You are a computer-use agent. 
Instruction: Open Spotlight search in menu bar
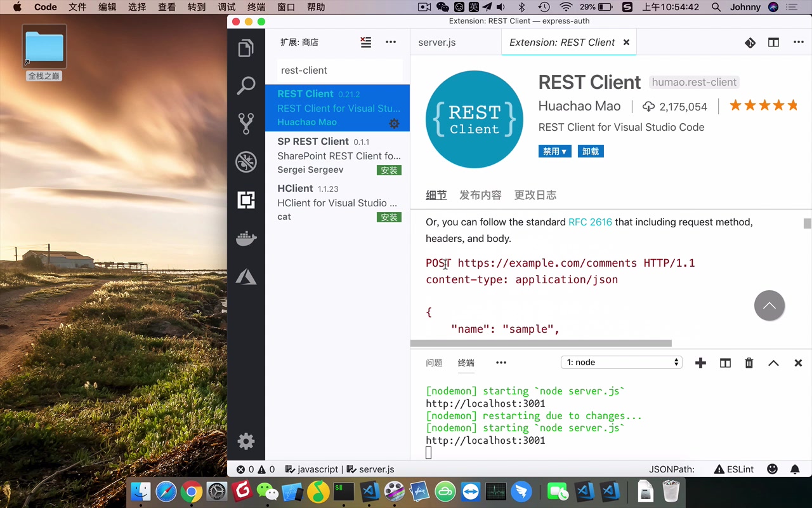click(x=716, y=7)
